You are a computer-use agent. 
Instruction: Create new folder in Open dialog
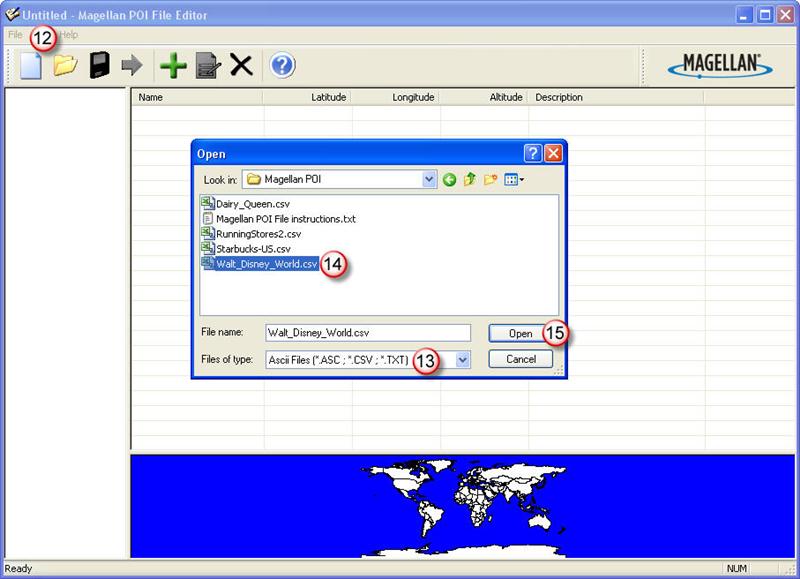(491, 180)
